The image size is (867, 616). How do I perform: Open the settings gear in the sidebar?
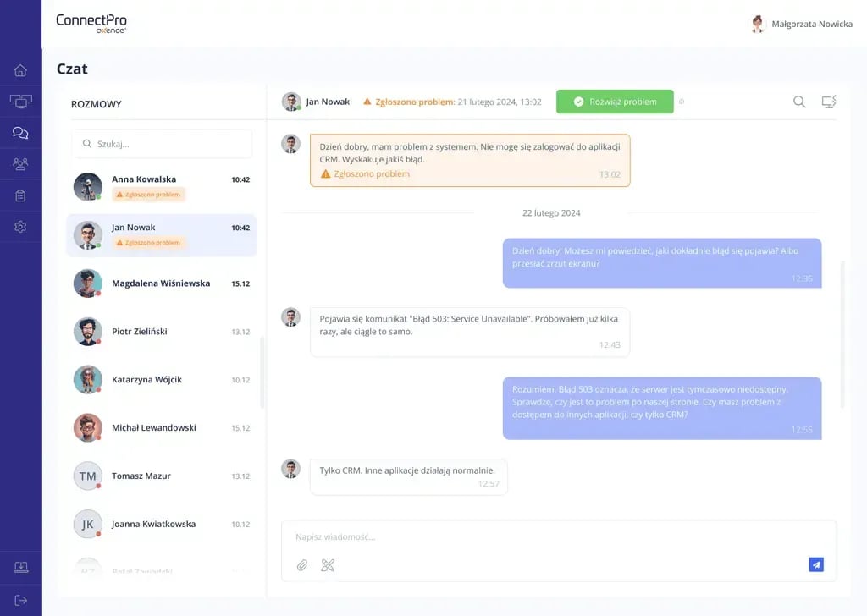(x=20, y=226)
